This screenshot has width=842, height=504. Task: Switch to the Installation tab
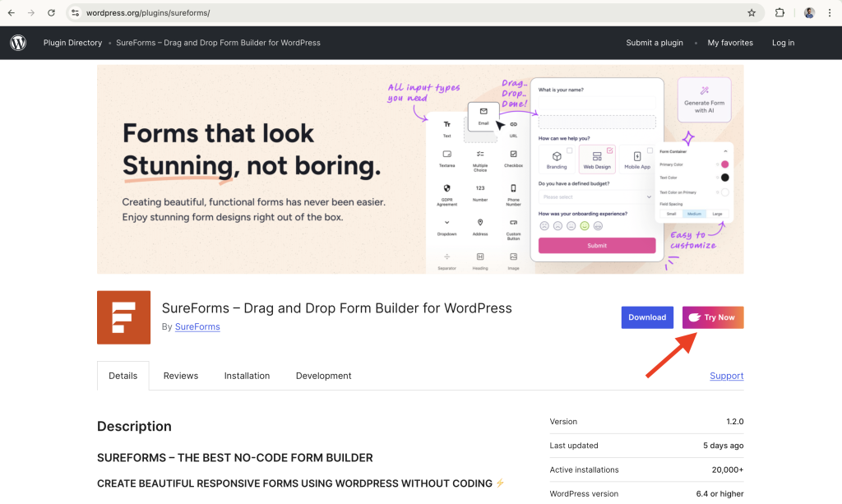click(247, 376)
